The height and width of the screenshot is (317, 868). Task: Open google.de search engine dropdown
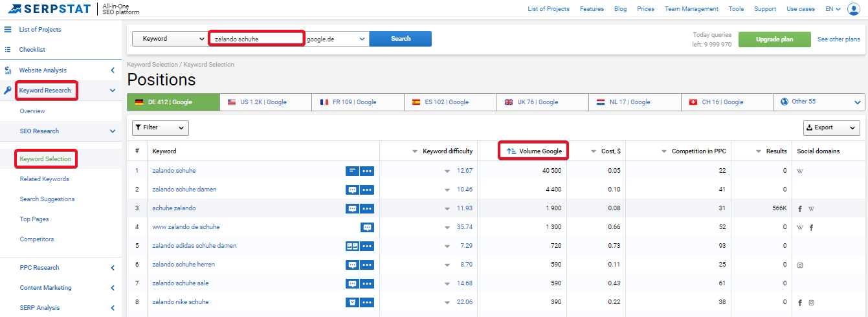point(337,39)
